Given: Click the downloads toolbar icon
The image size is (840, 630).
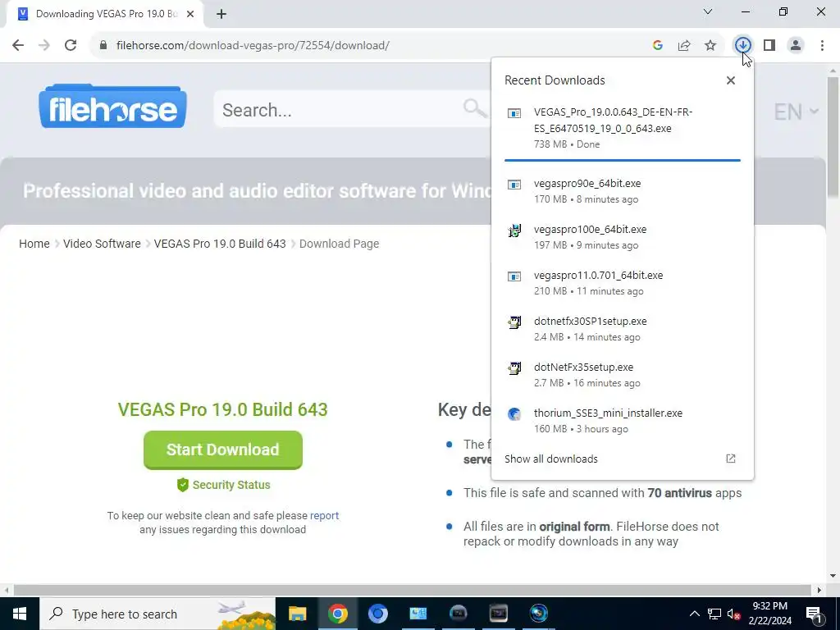Looking at the screenshot, I should click(x=743, y=45).
